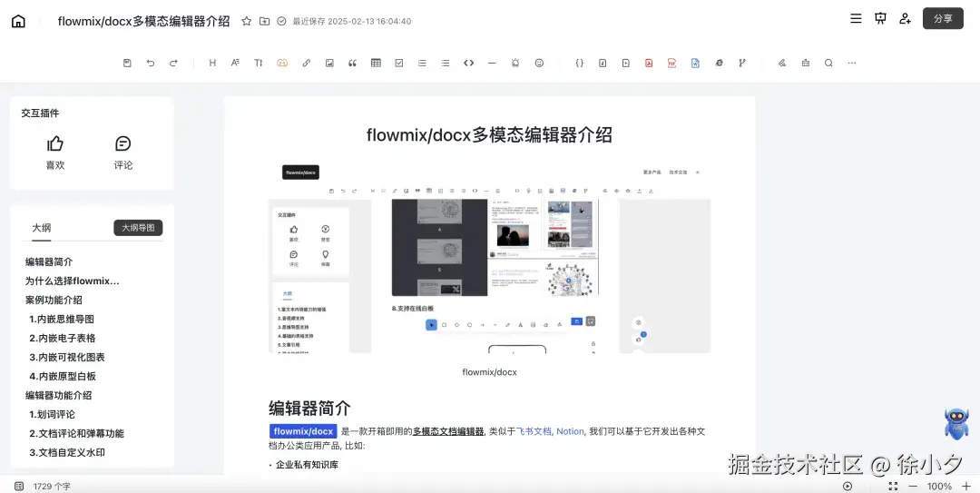Open the robot AI assistant
The image size is (980, 493).
pyautogui.click(x=956, y=424)
